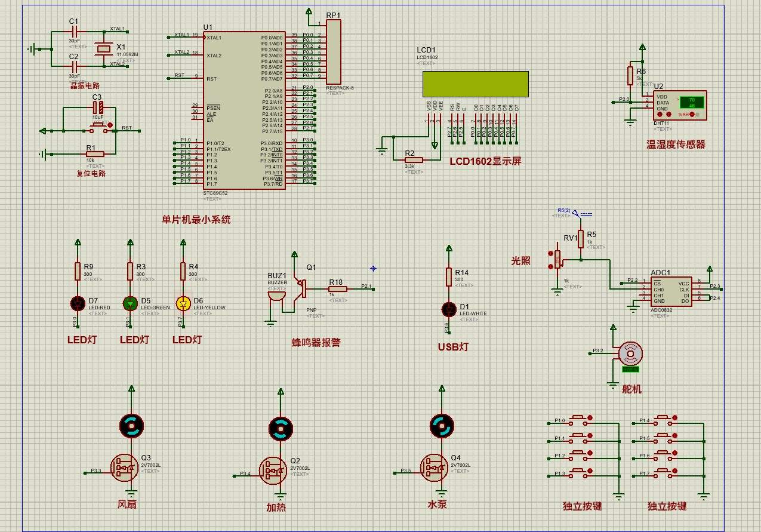
Task: Click the fan motor above Q3
Action: [x=131, y=425]
